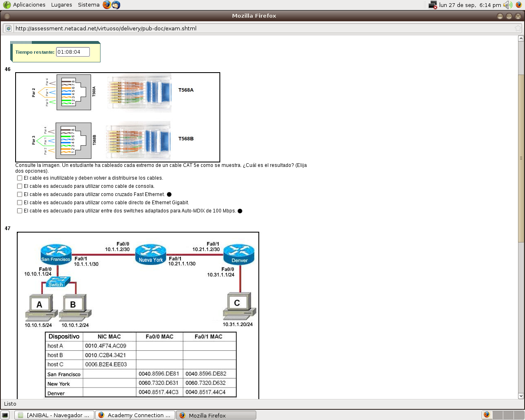Image resolution: width=525 pixels, height=420 pixels.
Task: Click Firefox icon in bottom-right panel
Action: point(486,415)
